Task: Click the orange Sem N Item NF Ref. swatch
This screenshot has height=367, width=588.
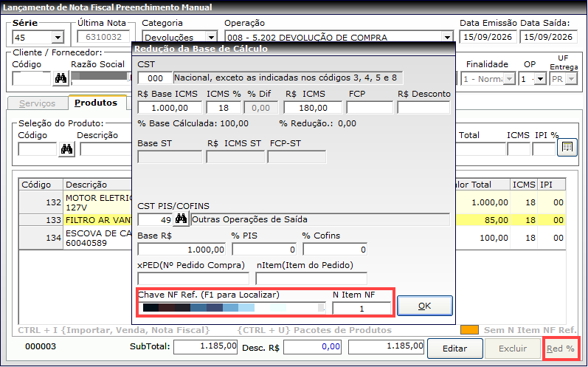Action: pyautogui.click(x=469, y=330)
